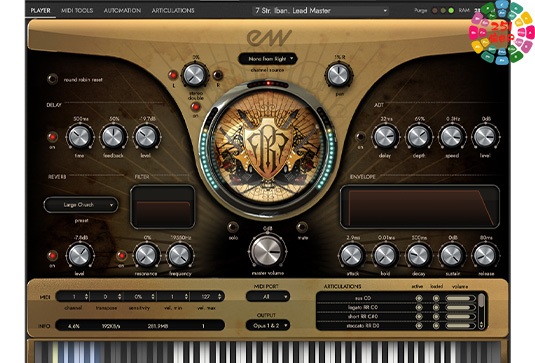Click the EW logo at top

(x=269, y=37)
